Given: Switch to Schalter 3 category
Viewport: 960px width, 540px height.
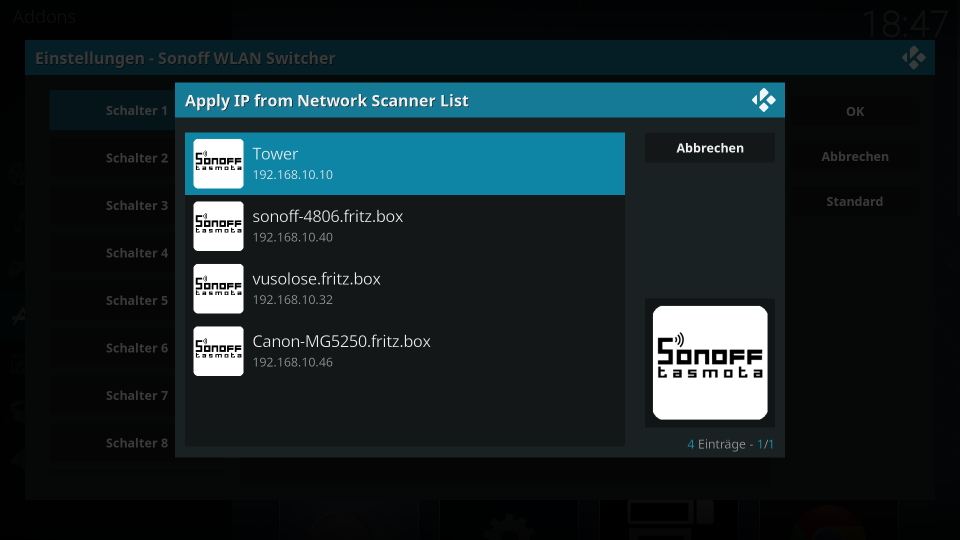Looking at the screenshot, I should click(113, 205).
